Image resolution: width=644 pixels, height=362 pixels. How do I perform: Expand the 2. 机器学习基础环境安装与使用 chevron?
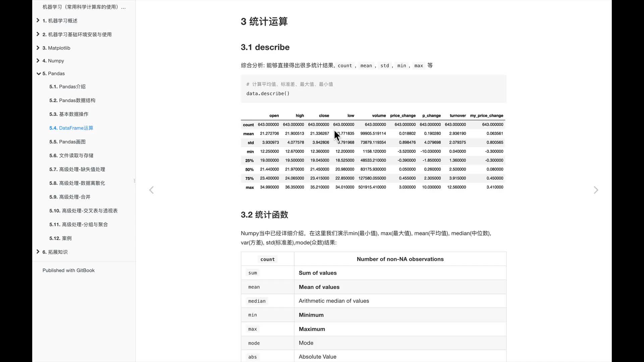point(38,34)
